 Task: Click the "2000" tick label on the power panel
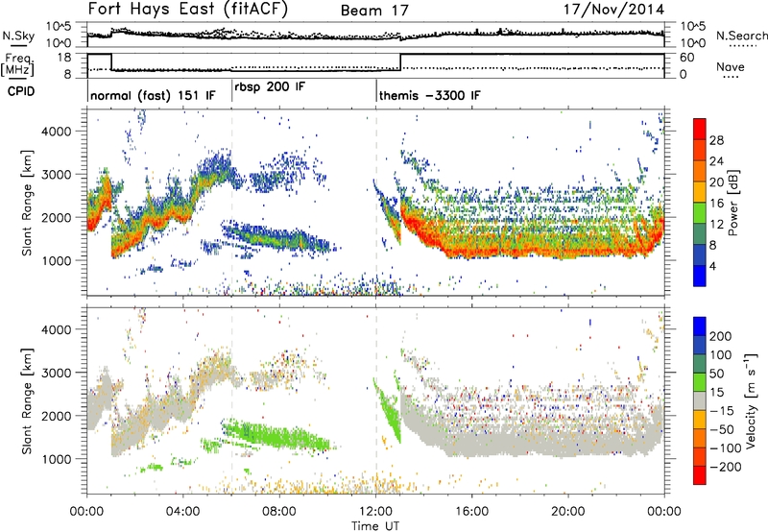click(56, 217)
